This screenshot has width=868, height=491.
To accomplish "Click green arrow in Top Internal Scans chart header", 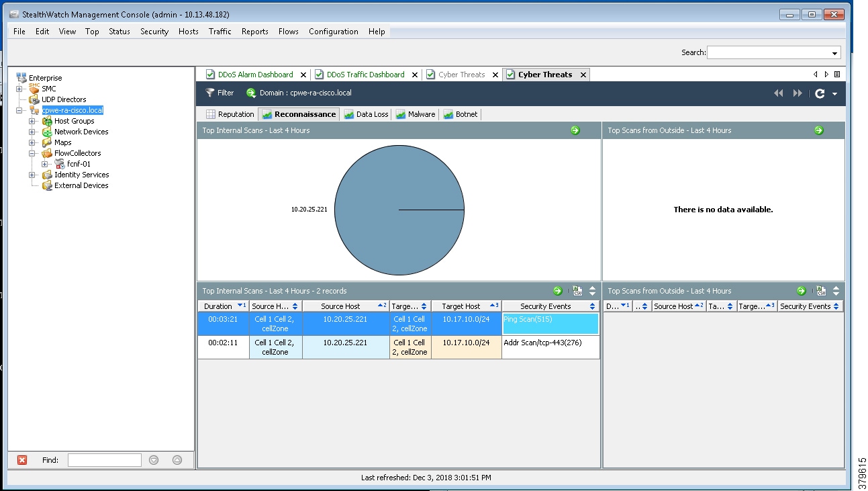I will pos(575,130).
